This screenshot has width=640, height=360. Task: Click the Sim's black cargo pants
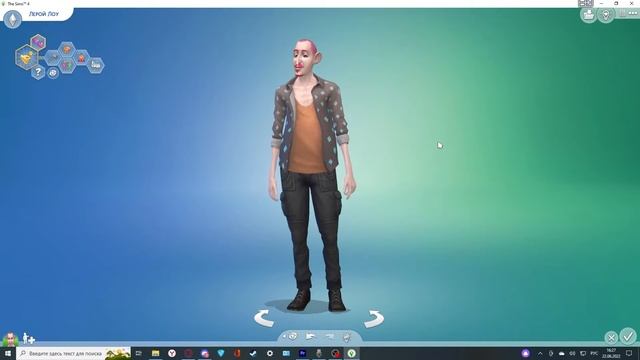pyautogui.click(x=312, y=229)
